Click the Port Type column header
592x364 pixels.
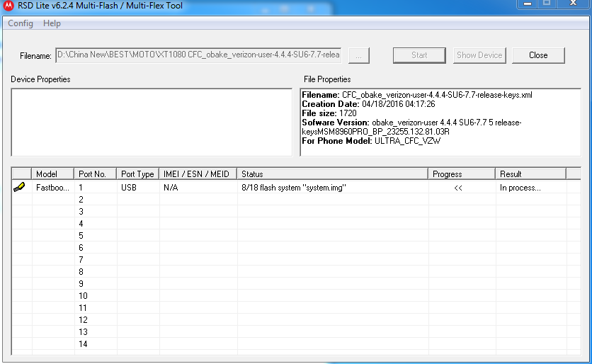coord(137,174)
